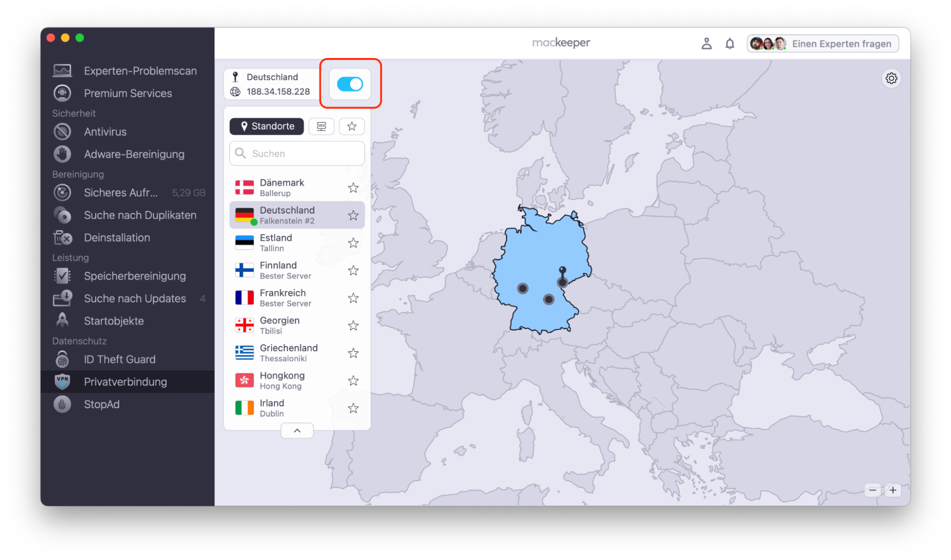Open the ID Theft Guard feature

(119, 359)
